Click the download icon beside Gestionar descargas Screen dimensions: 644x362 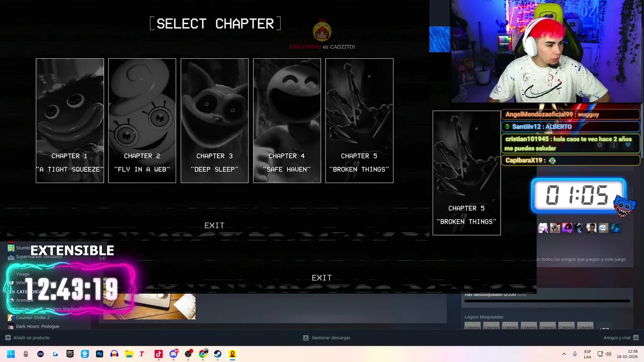click(306, 338)
